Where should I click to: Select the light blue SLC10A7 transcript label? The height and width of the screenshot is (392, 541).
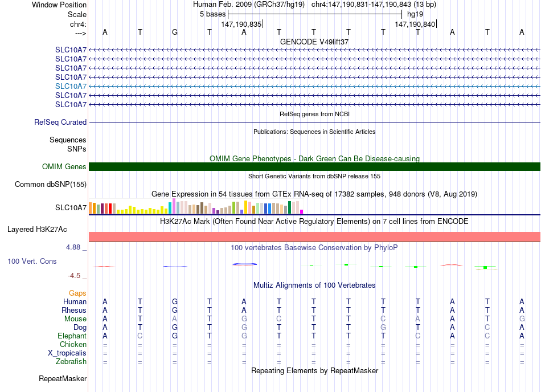(71, 86)
